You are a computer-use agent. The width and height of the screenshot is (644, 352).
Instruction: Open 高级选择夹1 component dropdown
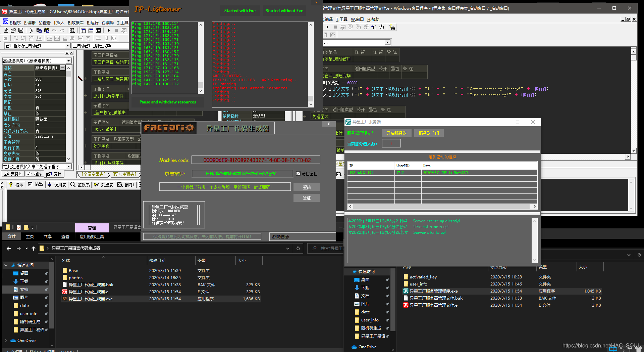click(x=68, y=61)
